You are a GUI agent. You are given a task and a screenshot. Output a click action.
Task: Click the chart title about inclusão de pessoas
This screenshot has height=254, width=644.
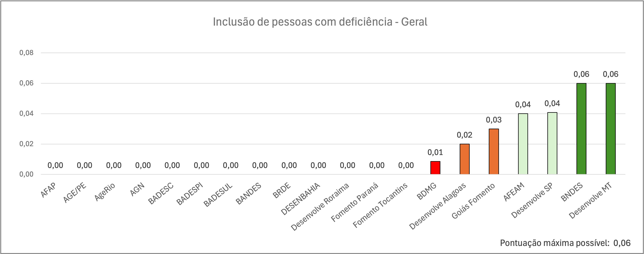(320, 22)
